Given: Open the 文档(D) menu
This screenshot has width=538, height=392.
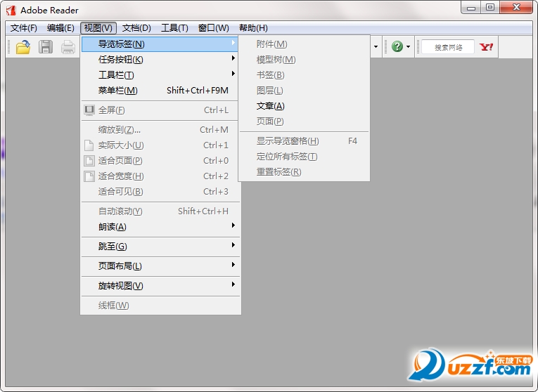Looking at the screenshot, I should (x=136, y=28).
